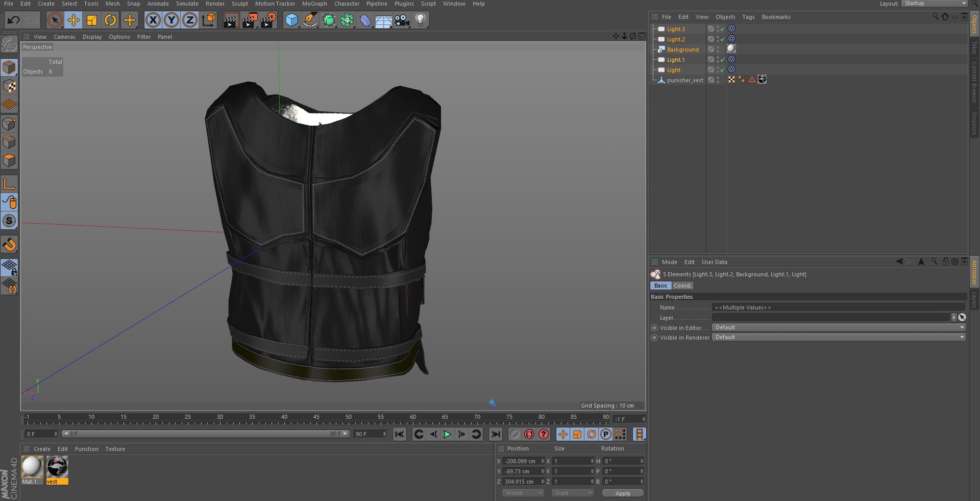
Task: Click the timeline preview range bar
Action: pos(206,434)
